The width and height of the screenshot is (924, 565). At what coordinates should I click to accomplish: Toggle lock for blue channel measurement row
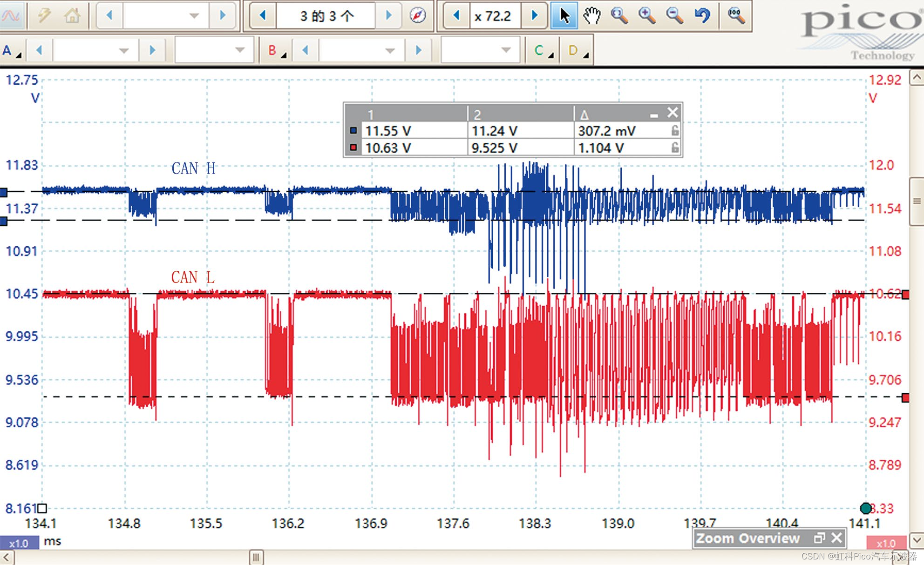675,131
